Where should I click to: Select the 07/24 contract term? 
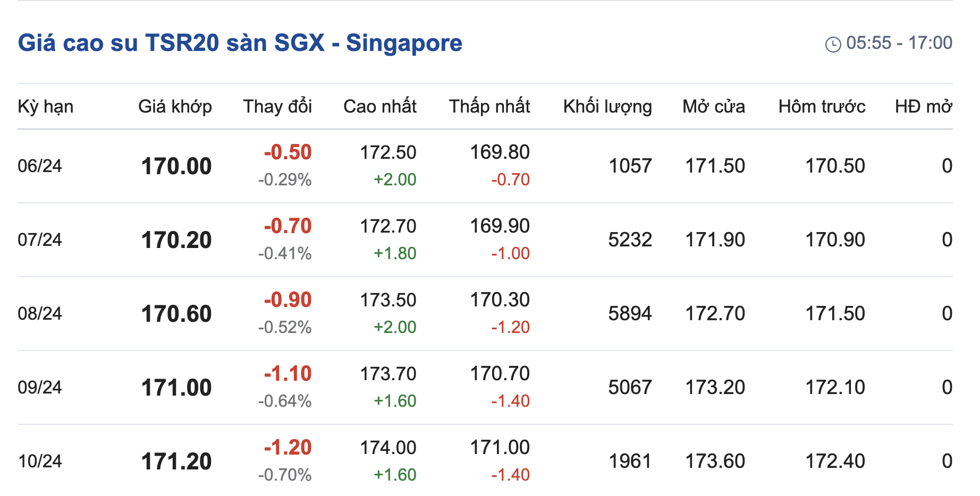coord(40,240)
